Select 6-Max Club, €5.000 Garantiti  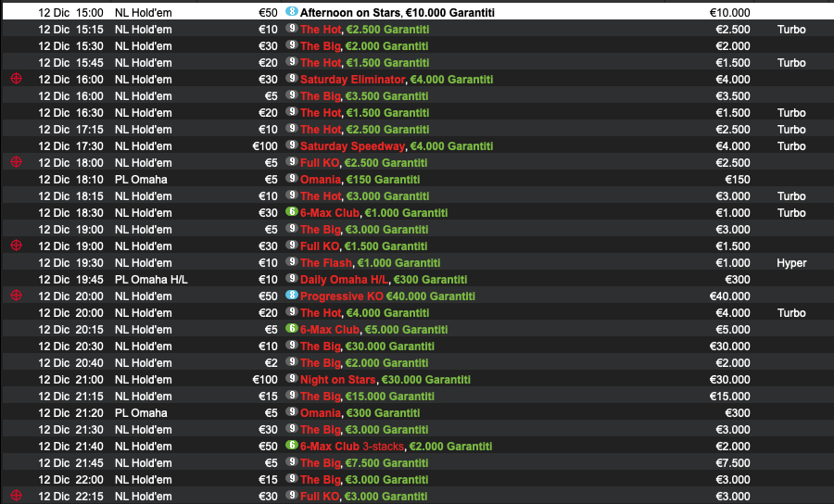pos(374,330)
